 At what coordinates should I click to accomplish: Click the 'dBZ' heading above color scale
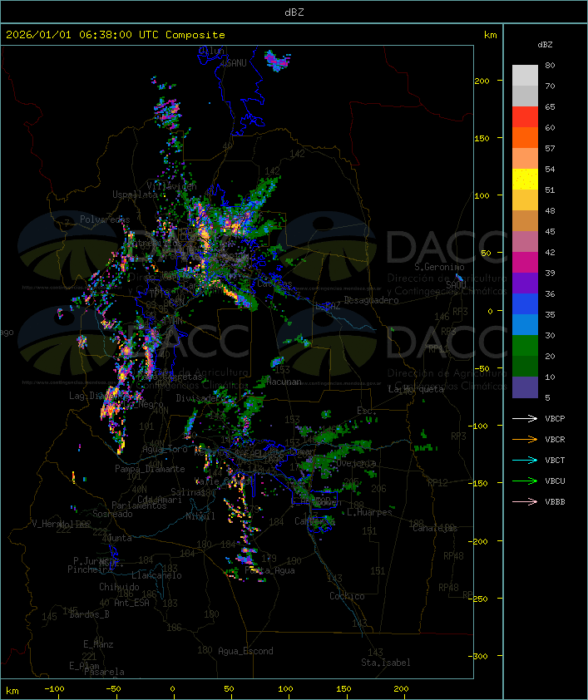[x=545, y=45]
